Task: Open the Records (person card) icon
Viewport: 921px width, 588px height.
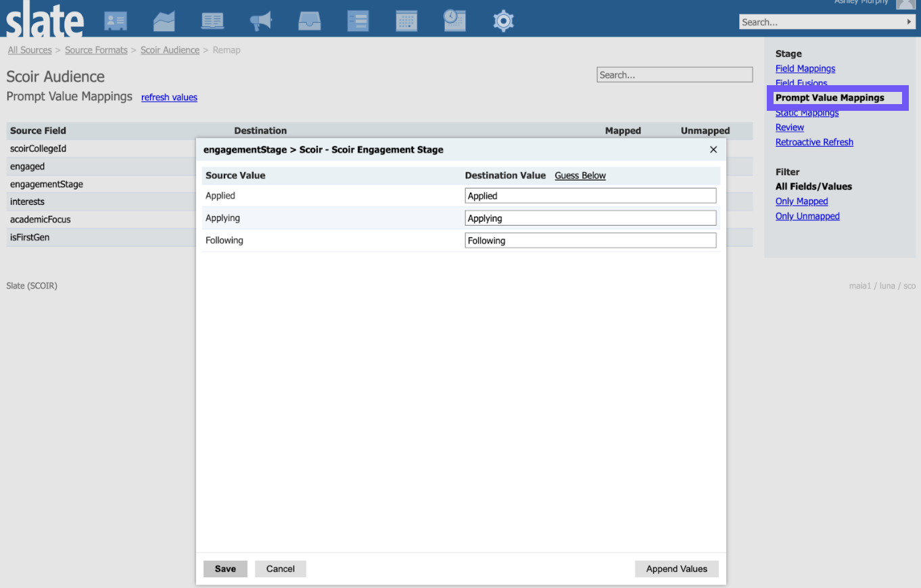Action: pyautogui.click(x=116, y=21)
